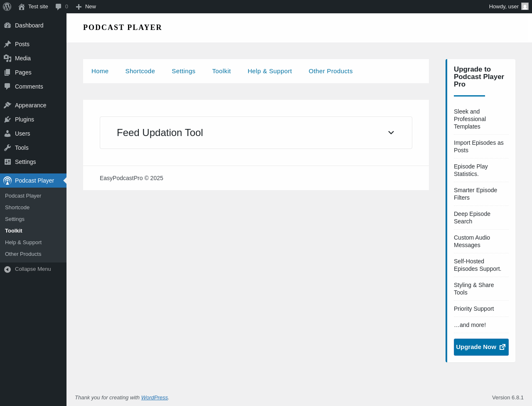Open Help & Support sidebar submenu item
The height and width of the screenshot is (406, 532).
click(23, 243)
